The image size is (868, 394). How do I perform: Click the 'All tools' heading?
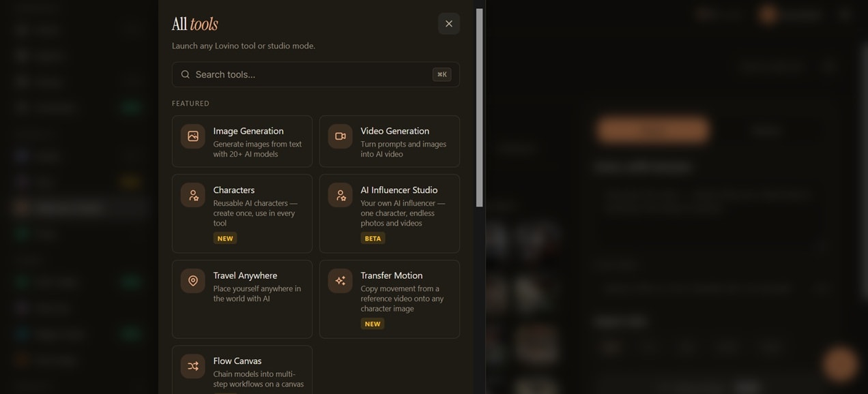(194, 25)
